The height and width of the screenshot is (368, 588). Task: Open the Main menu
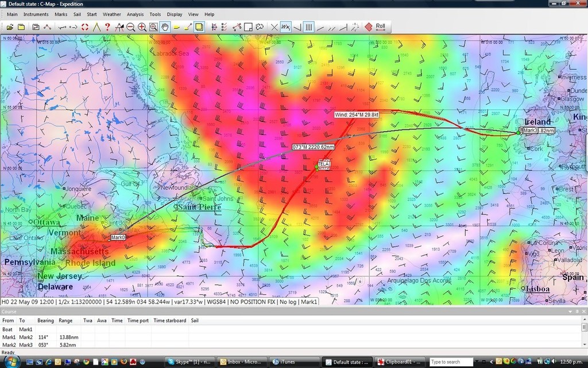click(12, 14)
